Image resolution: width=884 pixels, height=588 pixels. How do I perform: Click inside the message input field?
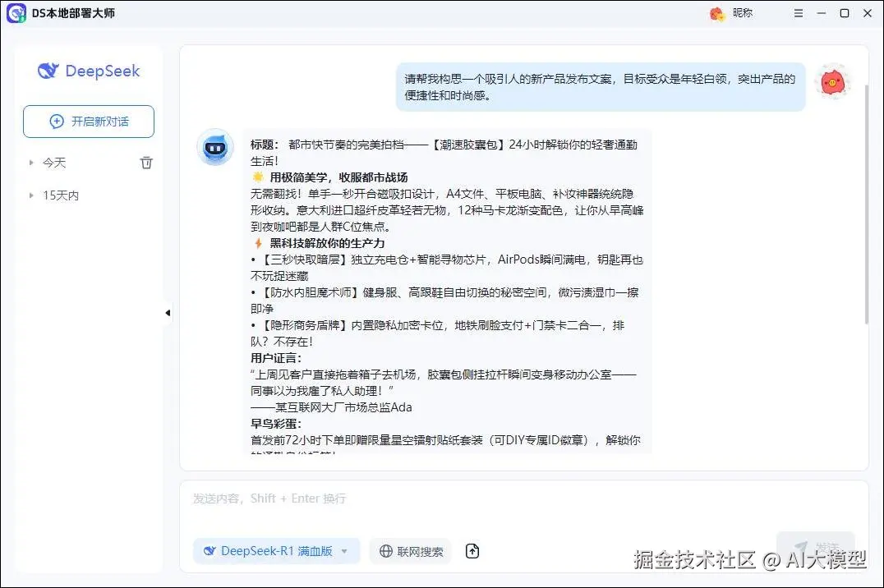(411, 498)
